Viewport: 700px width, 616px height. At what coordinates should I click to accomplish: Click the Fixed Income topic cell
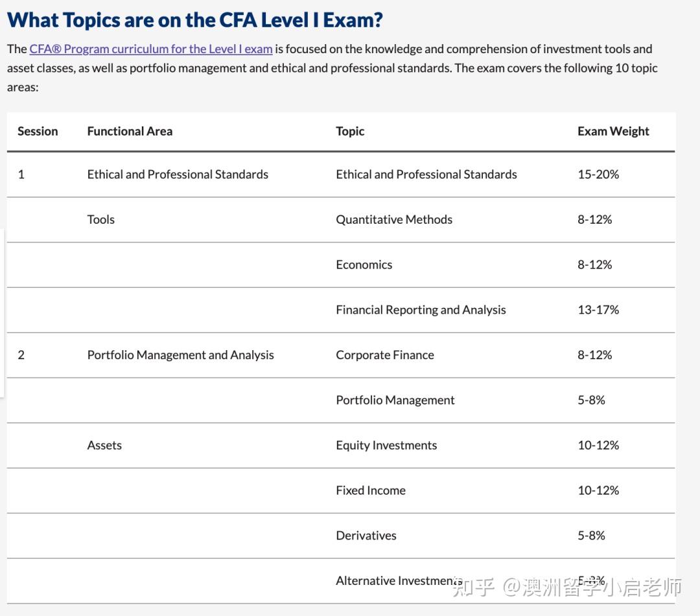pyautogui.click(x=370, y=490)
